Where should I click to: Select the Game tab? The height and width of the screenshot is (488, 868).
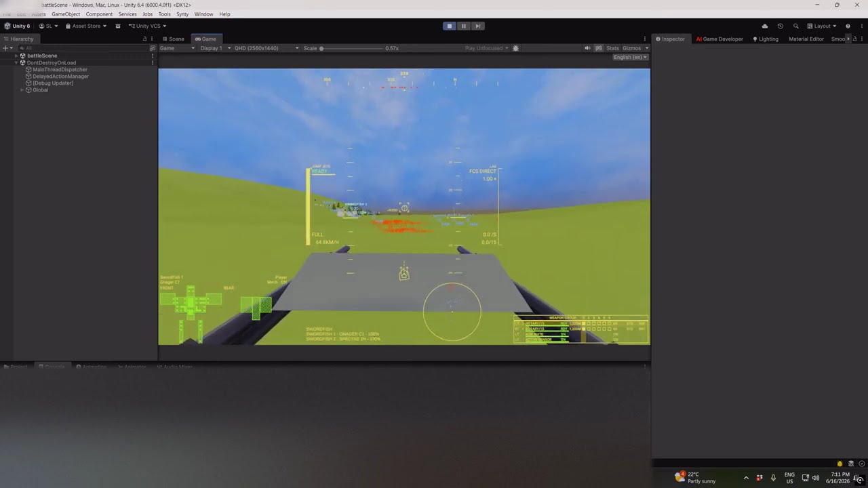coord(205,39)
